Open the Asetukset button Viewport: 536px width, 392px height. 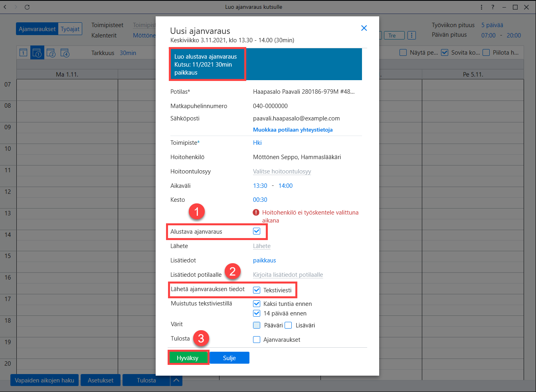pyautogui.click(x=101, y=380)
